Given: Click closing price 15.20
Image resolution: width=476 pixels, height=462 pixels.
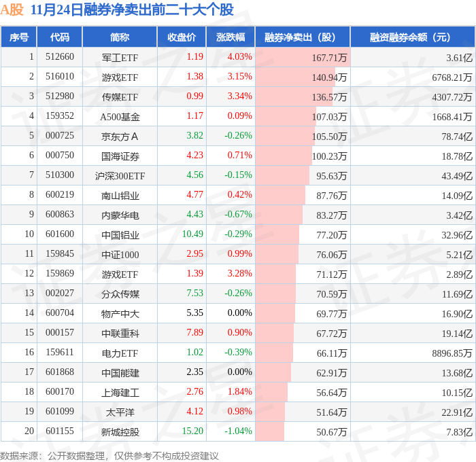Looking at the screenshot, I should [192, 431].
